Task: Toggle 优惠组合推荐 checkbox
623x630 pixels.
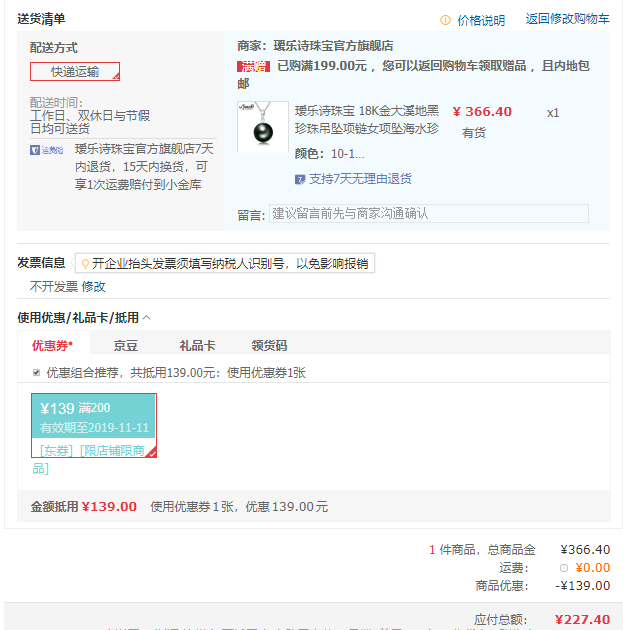Action: 37,372
